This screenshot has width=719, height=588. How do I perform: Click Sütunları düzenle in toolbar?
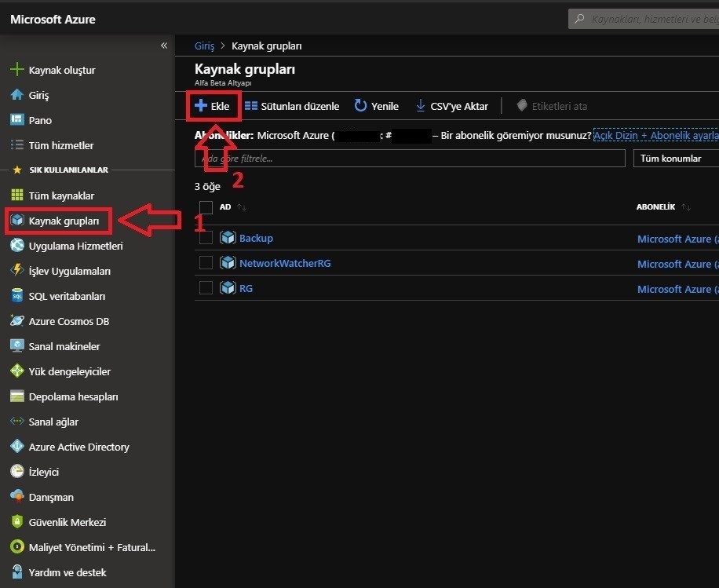pos(292,106)
